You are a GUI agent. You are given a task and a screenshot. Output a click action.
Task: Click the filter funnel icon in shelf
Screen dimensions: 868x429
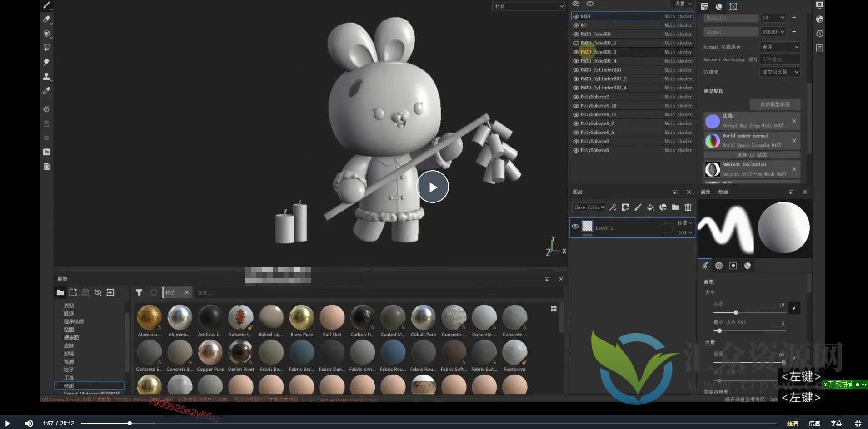pyautogui.click(x=139, y=292)
